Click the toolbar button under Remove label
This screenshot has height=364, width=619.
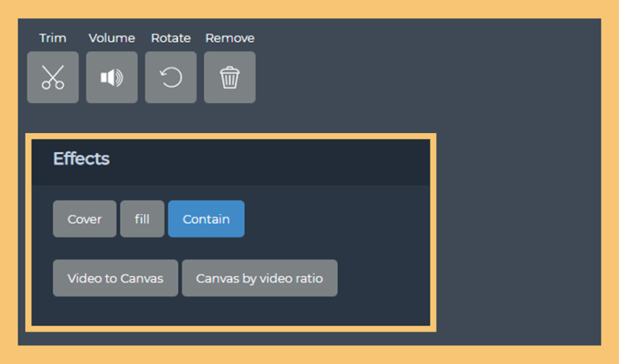pyautogui.click(x=230, y=77)
